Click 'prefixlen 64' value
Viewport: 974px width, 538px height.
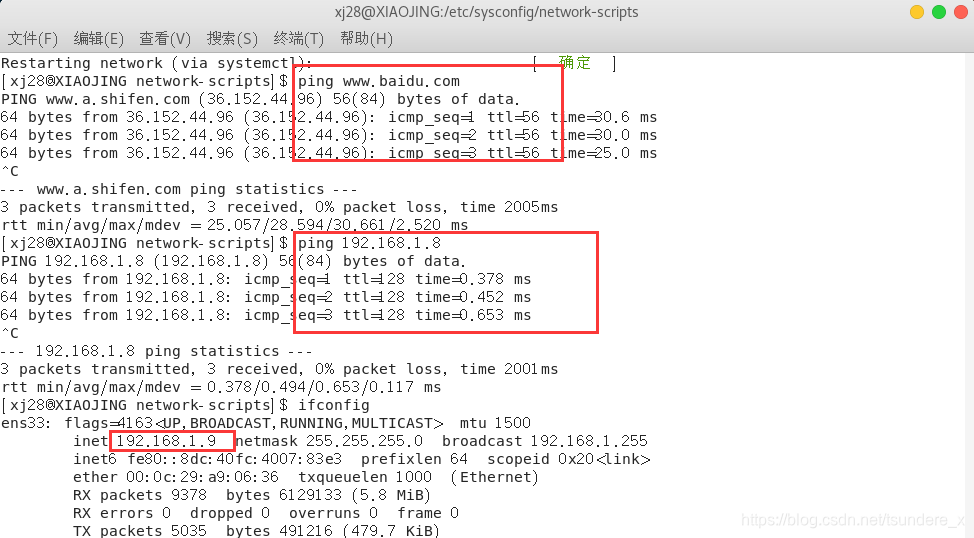click(414, 460)
